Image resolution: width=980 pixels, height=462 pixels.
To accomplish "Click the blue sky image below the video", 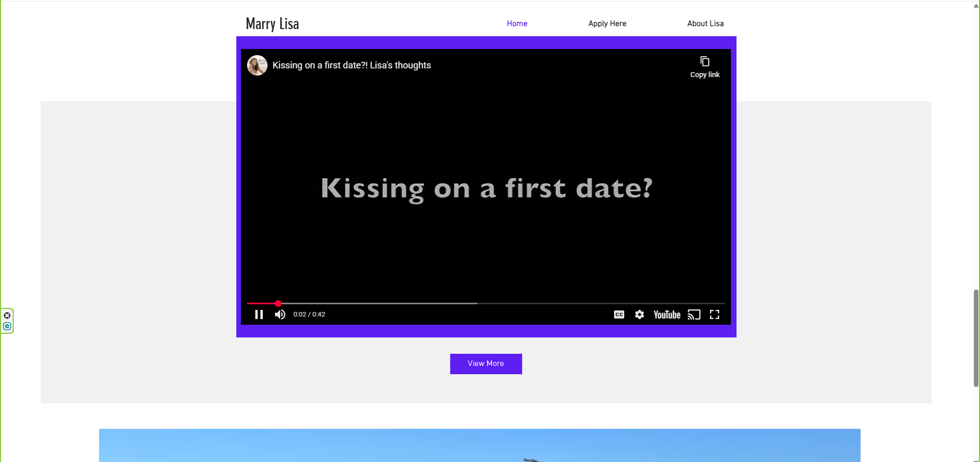I will (x=479, y=445).
